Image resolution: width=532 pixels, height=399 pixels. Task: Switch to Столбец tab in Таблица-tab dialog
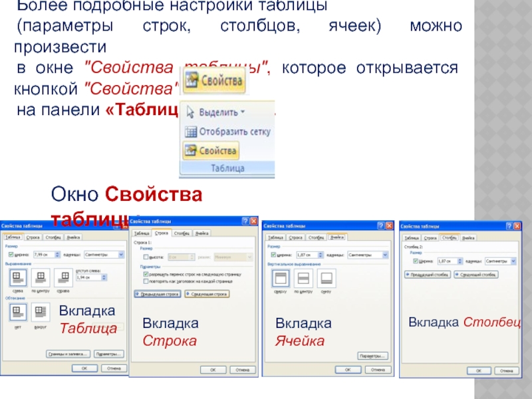[53, 237]
